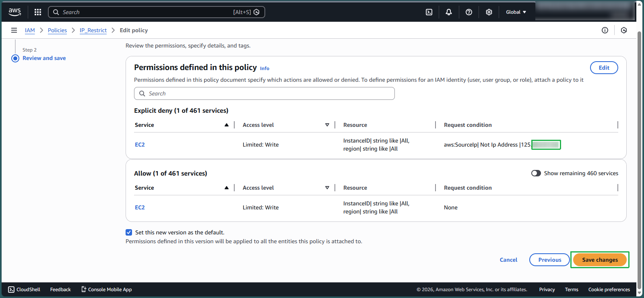
Task: Click Feedback in the footer
Action: 60,290
